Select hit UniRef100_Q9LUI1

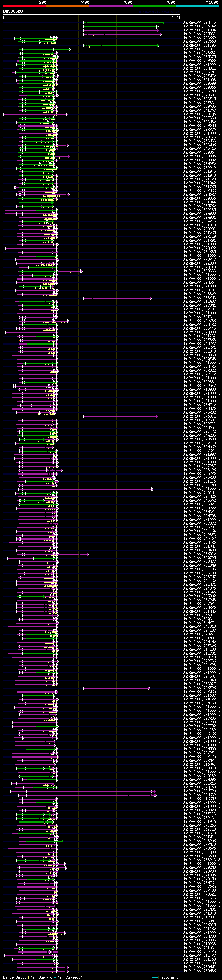[199, 49]
